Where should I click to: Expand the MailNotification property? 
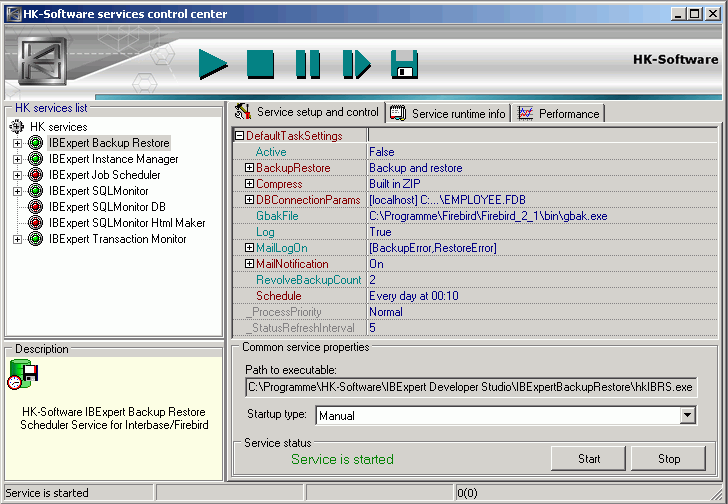coord(249,264)
